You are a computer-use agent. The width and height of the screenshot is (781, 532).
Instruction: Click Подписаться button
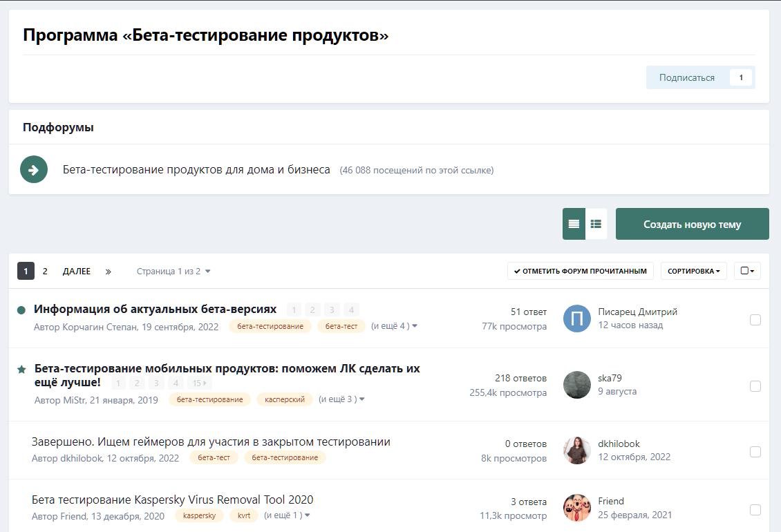(687, 77)
